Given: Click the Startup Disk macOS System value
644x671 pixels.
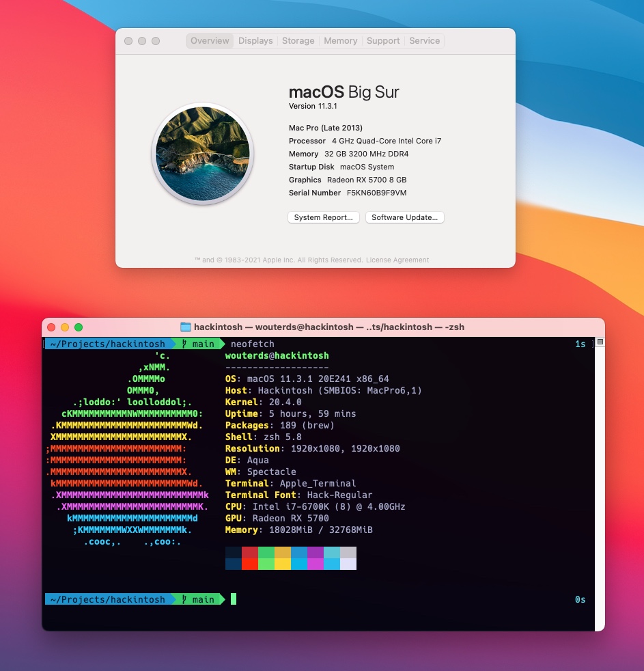Looking at the screenshot, I should [367, 167].
